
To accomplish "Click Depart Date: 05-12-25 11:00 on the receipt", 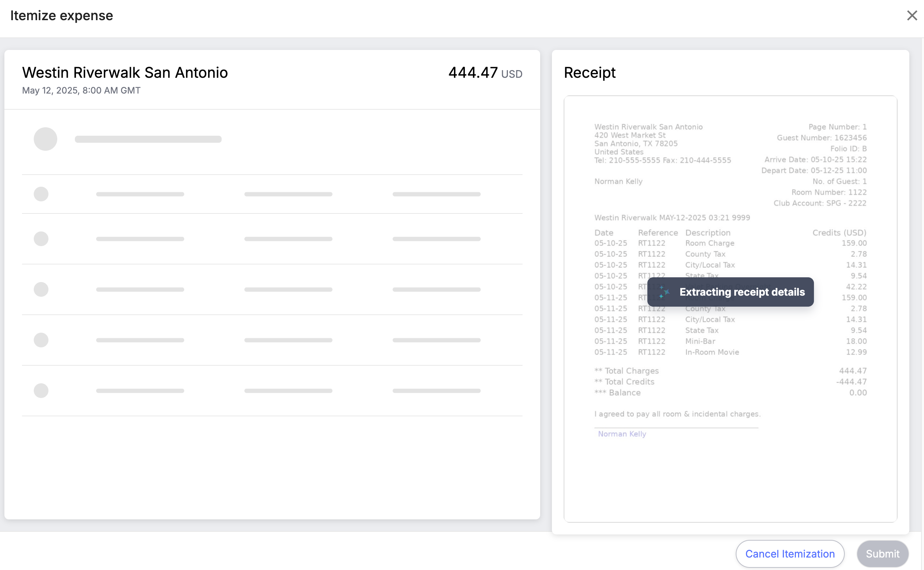I will click(814, 171).
